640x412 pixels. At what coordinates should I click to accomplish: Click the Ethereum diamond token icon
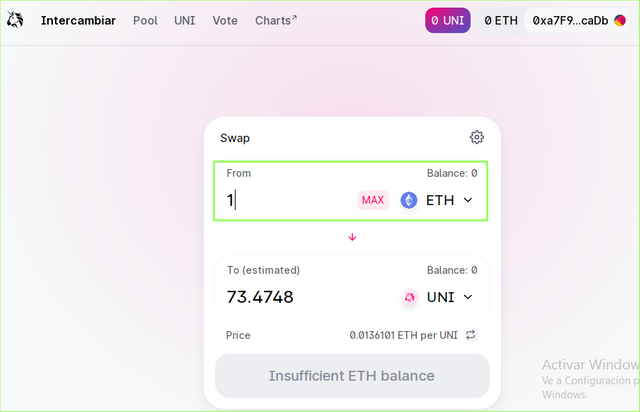409,200
